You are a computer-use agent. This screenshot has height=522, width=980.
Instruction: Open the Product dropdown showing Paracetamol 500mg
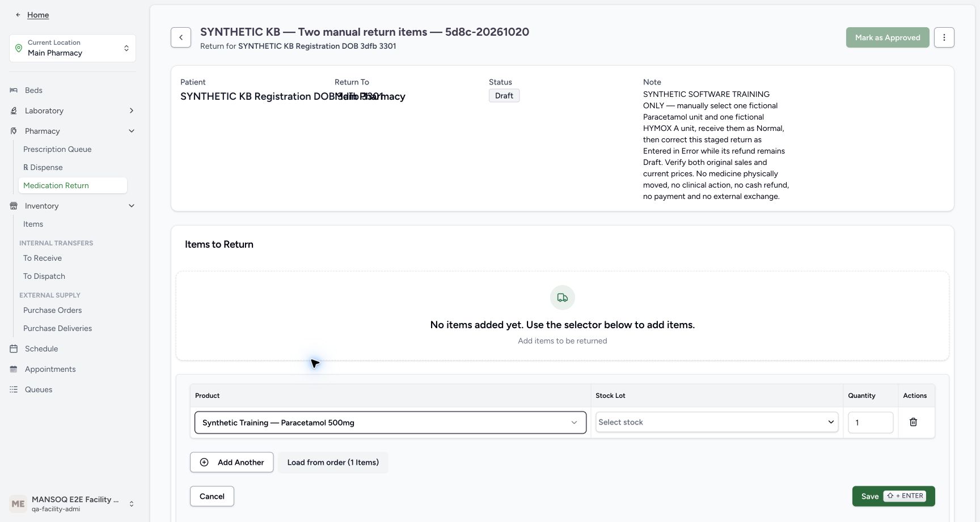coord(390,423)
